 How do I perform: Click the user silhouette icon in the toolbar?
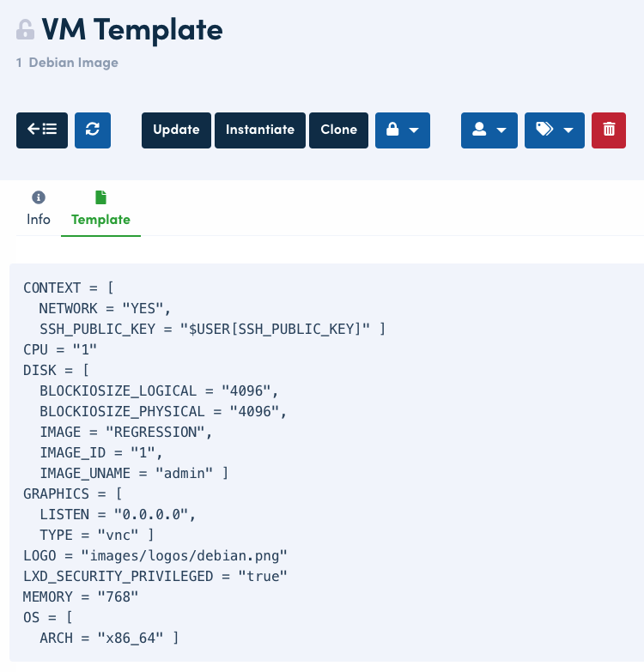[479, 130]
